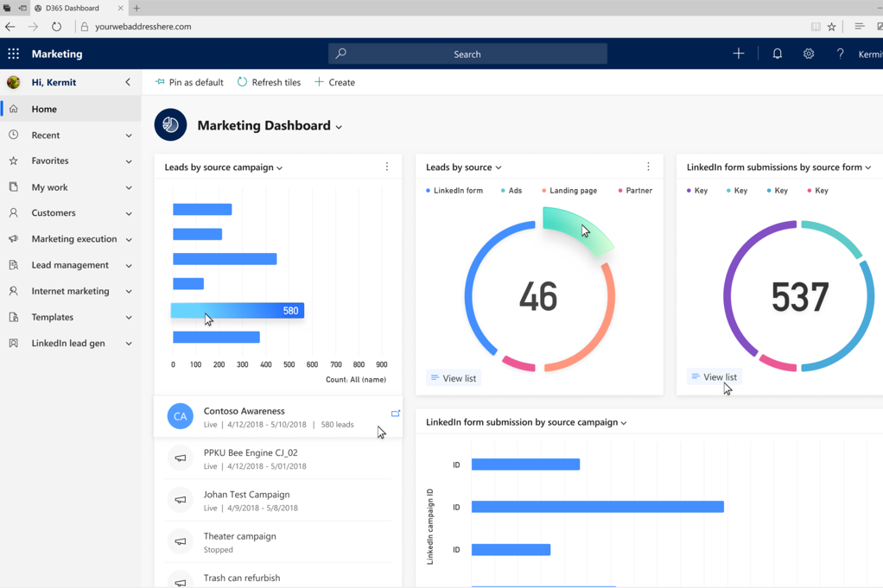Viewport: 883px width, 588px height.
Task: Open the browser reading view icon
Action: click(x=816, y=27)
